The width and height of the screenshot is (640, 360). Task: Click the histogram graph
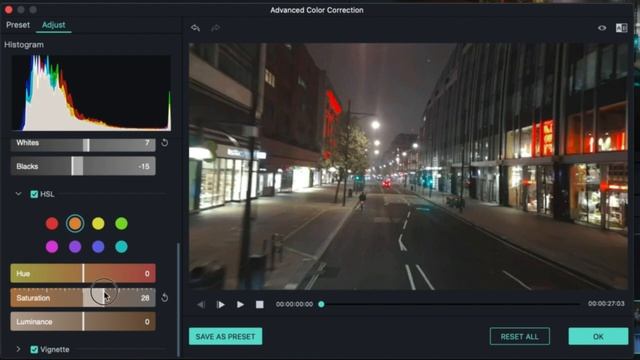pyautogui.click(x=91, y=93)
